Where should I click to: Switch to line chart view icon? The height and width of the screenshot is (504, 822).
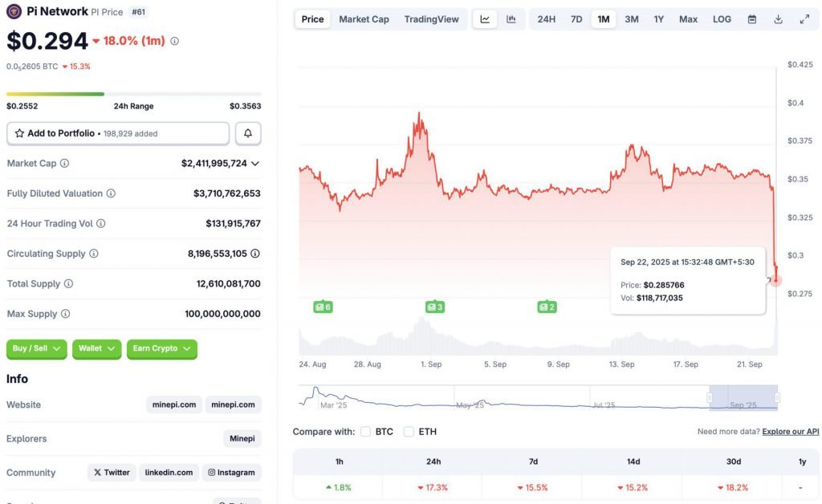(485, 19)
